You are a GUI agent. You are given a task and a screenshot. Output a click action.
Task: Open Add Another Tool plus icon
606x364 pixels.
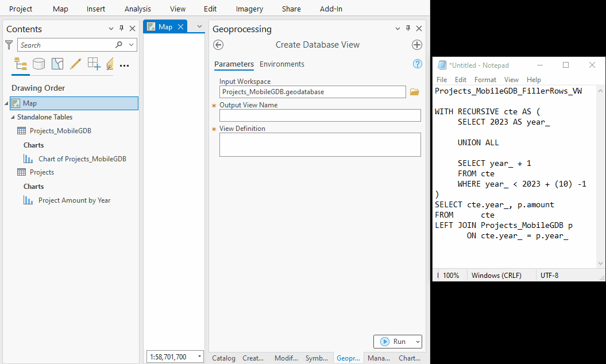coord(417,44)
